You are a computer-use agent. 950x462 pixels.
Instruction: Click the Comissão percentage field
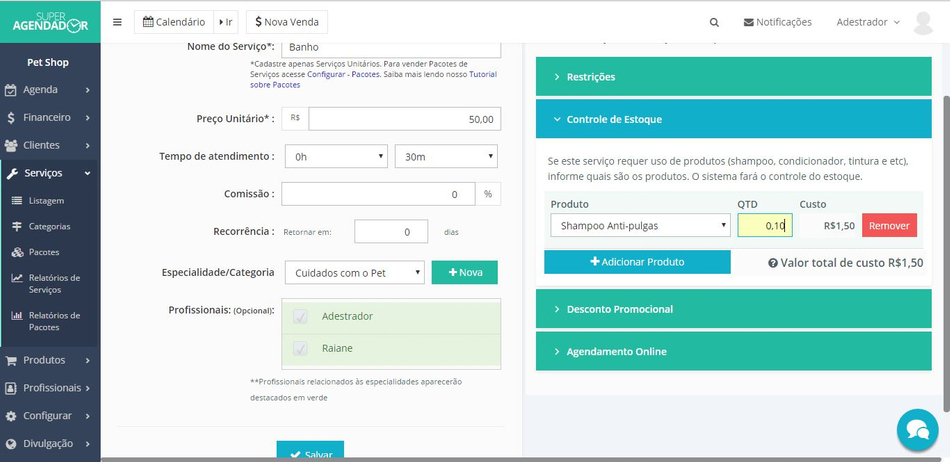click(x=378, y=194)
